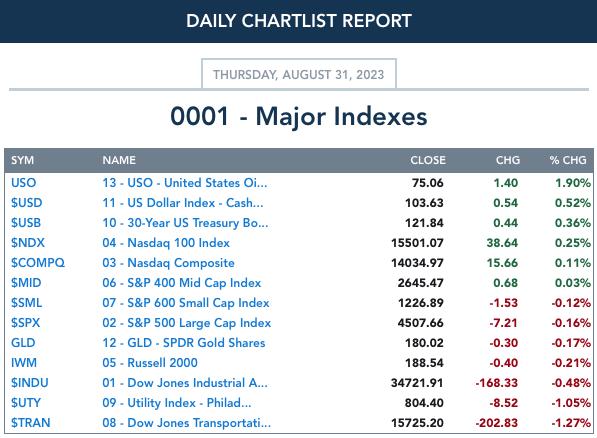Viewport: 597px width, 438px height.
Task: Sort by the % CHG column header
Action: coord(568,160)
